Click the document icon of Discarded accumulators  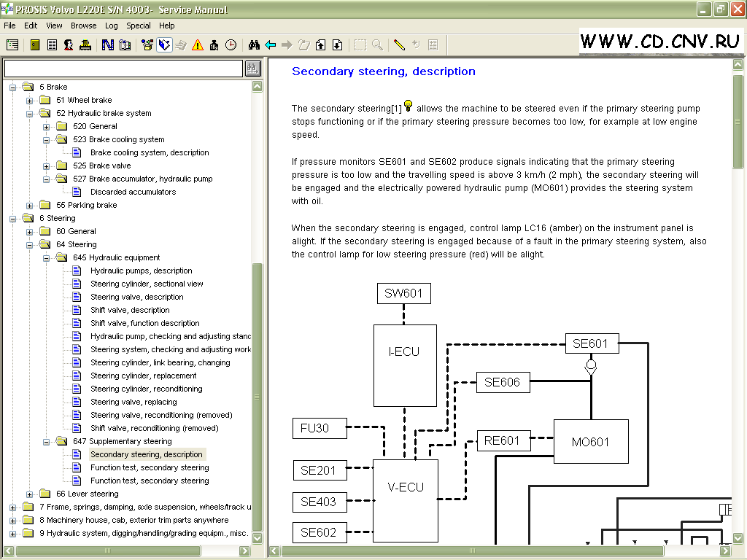[77, 192]
